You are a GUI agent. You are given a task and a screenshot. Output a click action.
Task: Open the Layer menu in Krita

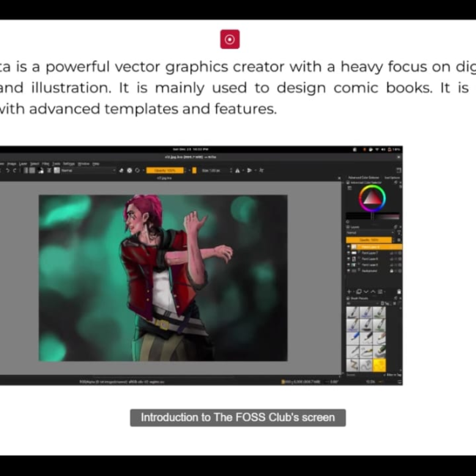point(23,163)
